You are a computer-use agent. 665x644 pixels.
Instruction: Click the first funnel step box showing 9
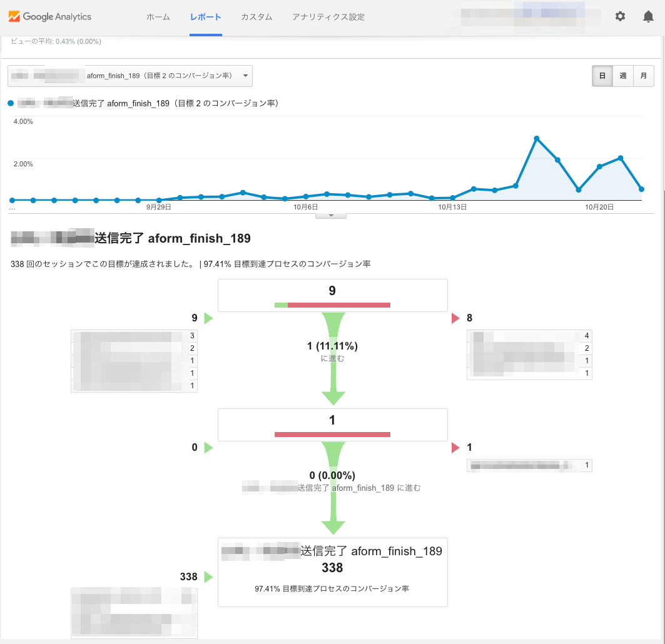[x=332, y=294]
